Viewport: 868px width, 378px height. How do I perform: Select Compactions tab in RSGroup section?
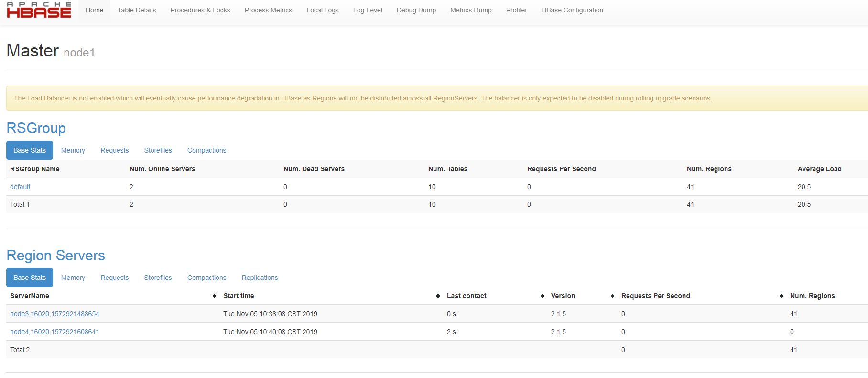click(x=206, y=150)
